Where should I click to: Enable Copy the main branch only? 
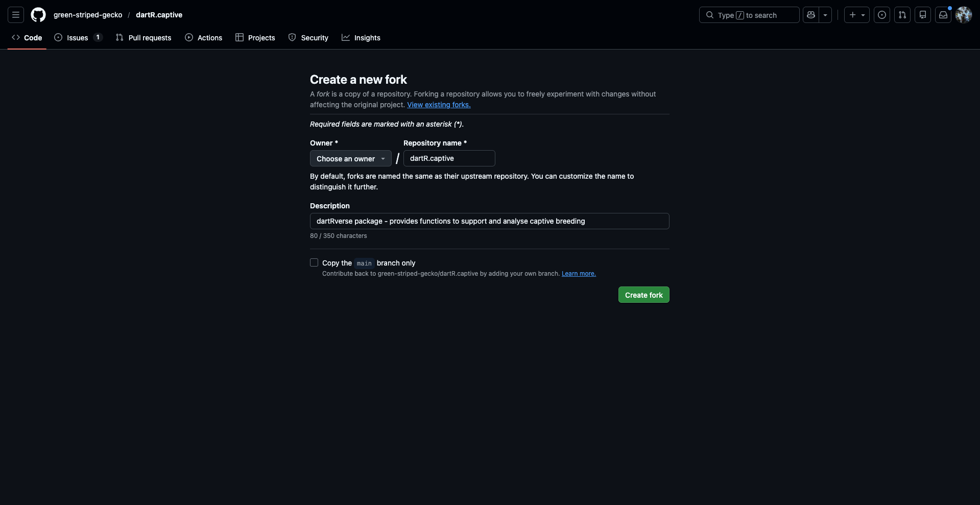(314, 262)
